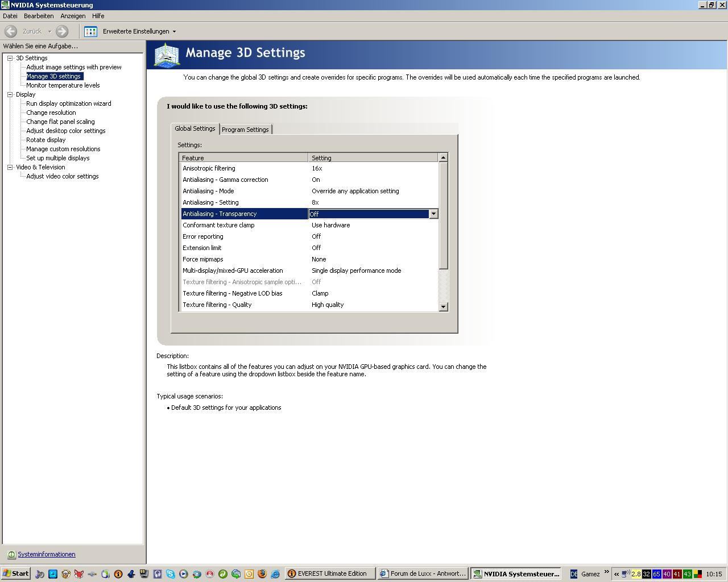
Task: Click the back arrow navigation icon
Action: pos(10,31)
